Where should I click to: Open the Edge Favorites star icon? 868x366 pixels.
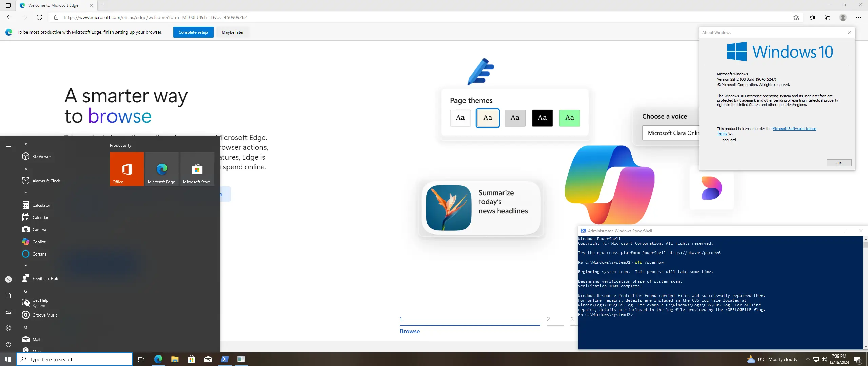point(812,17)
